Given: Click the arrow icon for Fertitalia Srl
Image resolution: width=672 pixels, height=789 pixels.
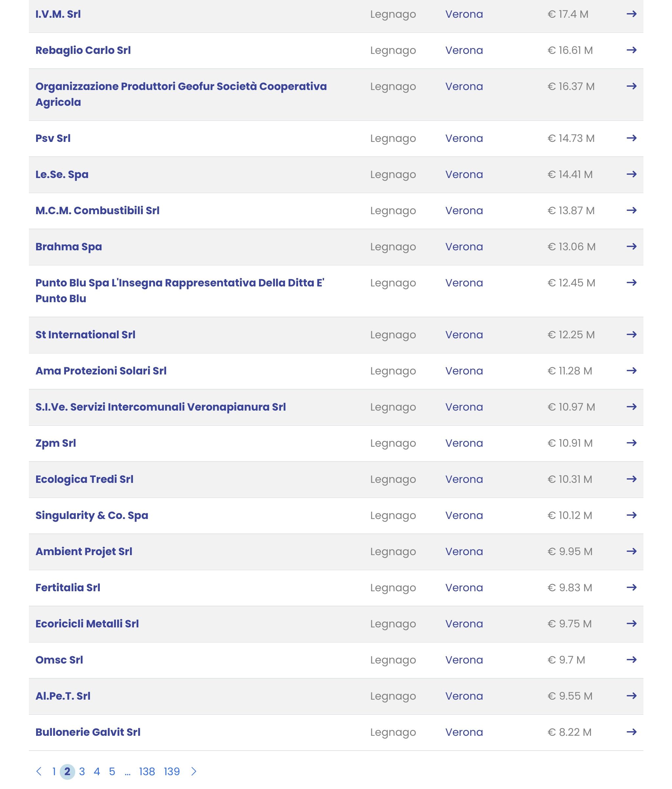Looking at the screenshot, I should [x=631, y=588].
